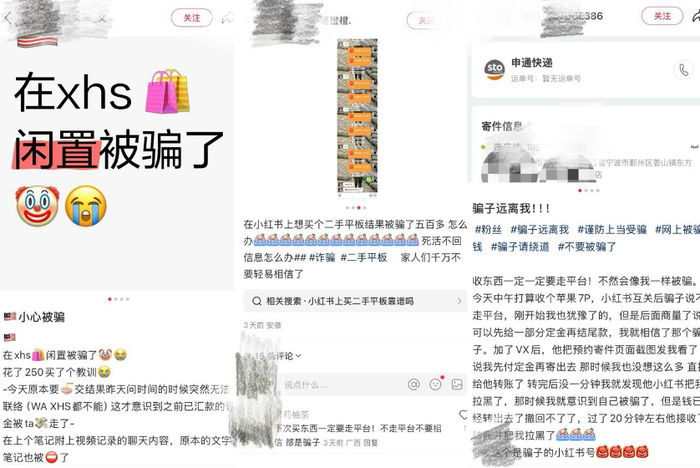This screenshot has width=700, height=468.
Task: Tap the first post's cover image
Action: (117, 163)
